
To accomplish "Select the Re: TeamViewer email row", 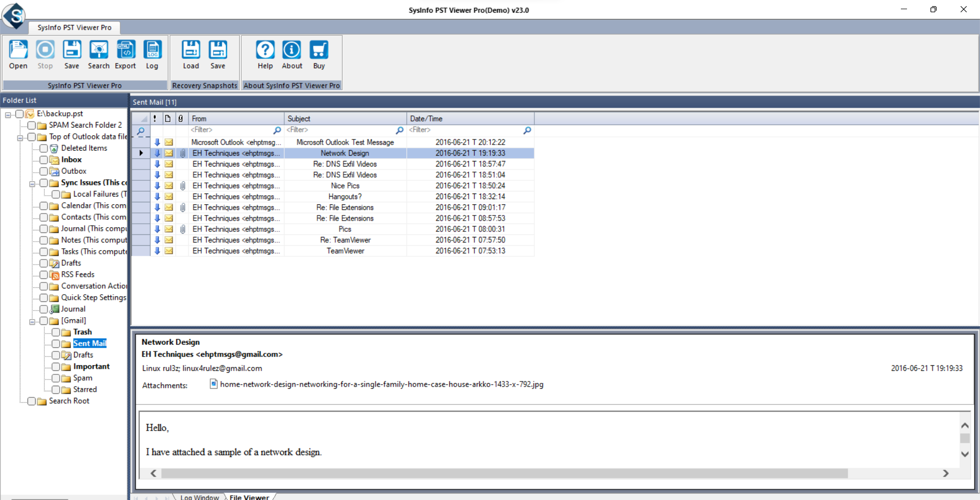I will pos(333,240).
